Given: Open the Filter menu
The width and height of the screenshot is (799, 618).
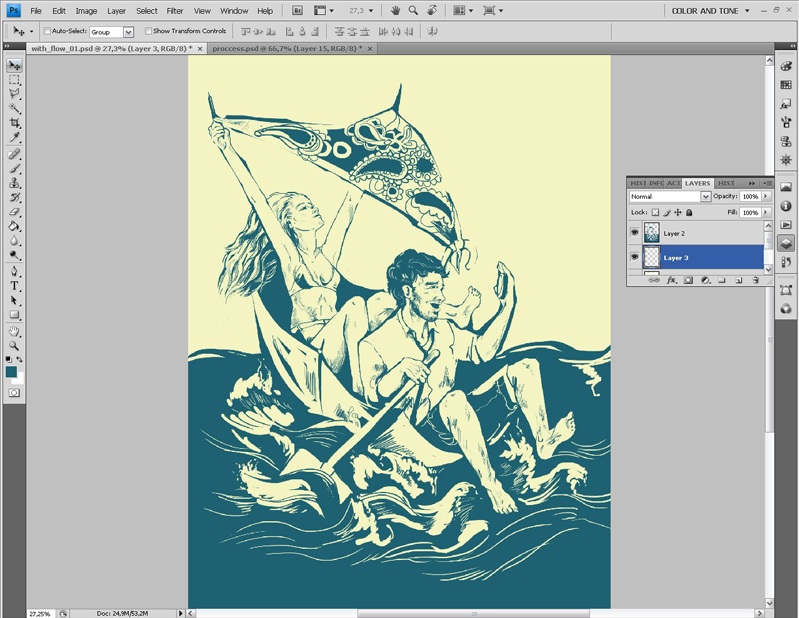Looking at the screenshot, I should [175, 11].
